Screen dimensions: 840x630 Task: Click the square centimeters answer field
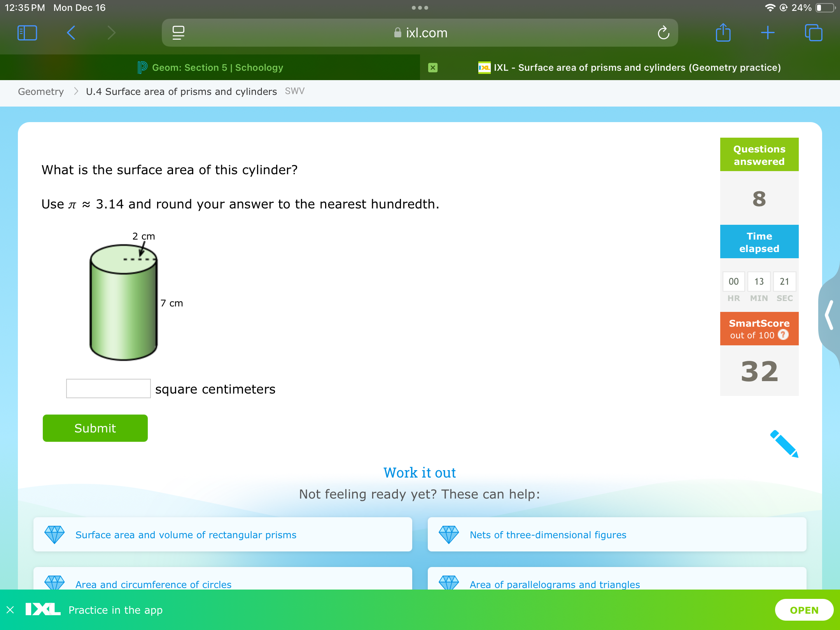pyautogui.click(x=108, y=388)
